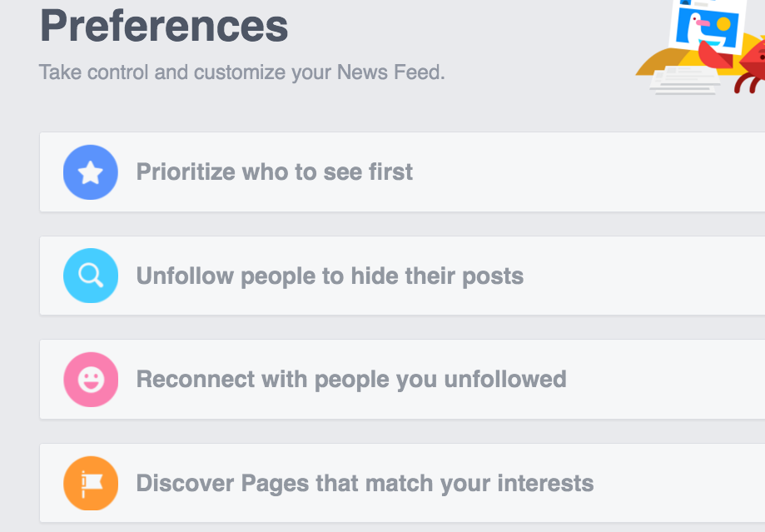Click the stacked newspapers illustration
This screenshot has height=532, width=765.
684,81
